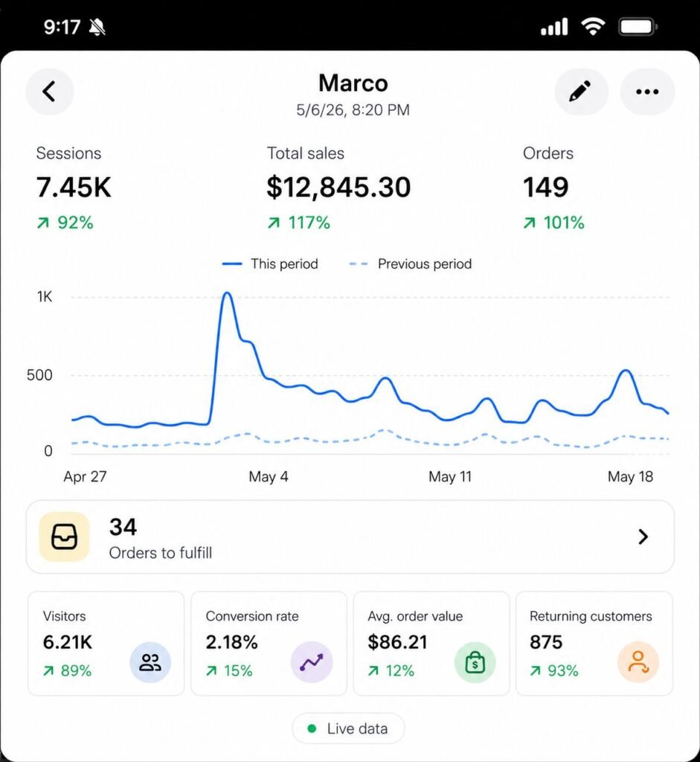Click the green Live data dot
The height and width of the screenshot is (762, 700).
[312, 729]
